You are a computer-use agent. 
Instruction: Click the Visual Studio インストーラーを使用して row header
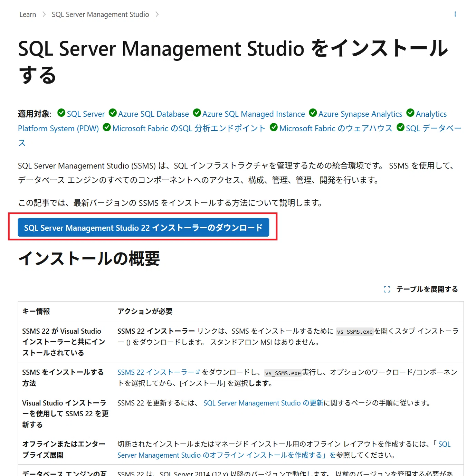[65, 414]
